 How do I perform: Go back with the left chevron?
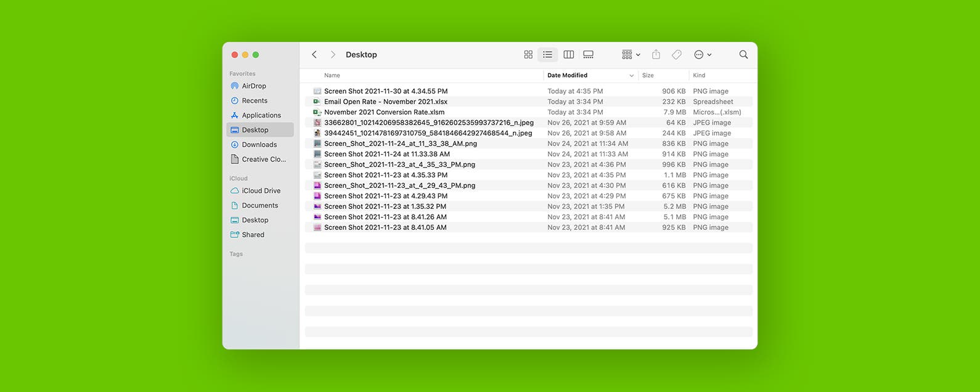(314, 55)
